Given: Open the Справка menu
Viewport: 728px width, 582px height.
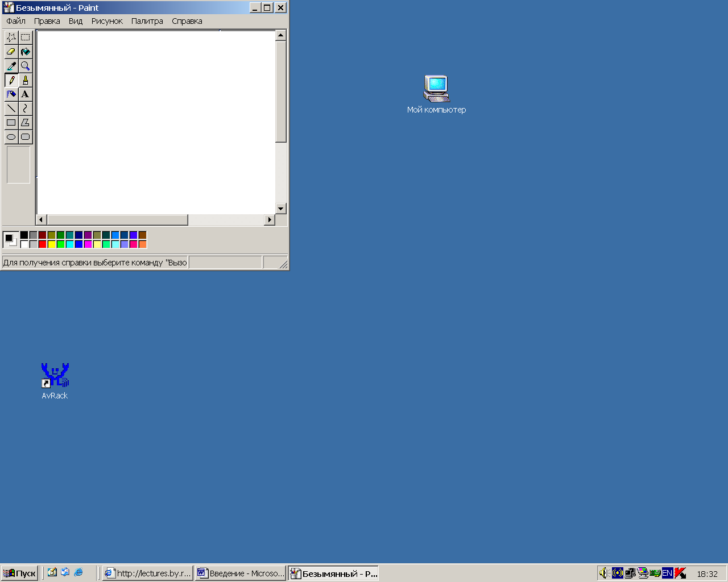Looking at the screenshot, I should point(187,21).
